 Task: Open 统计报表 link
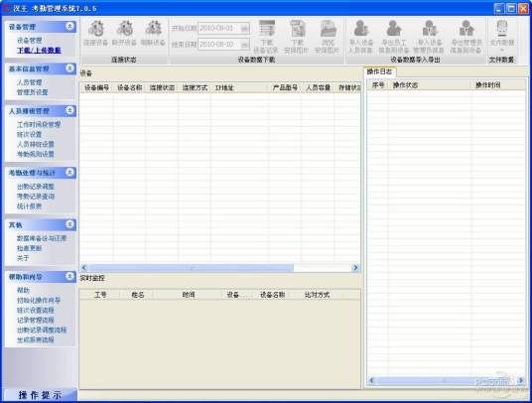tap(30, 206)
